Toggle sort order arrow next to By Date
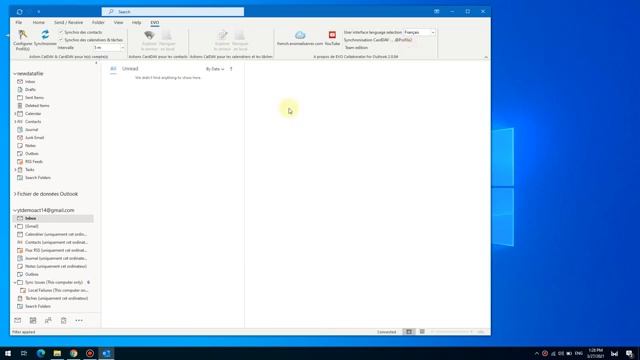 pos(231,69)
